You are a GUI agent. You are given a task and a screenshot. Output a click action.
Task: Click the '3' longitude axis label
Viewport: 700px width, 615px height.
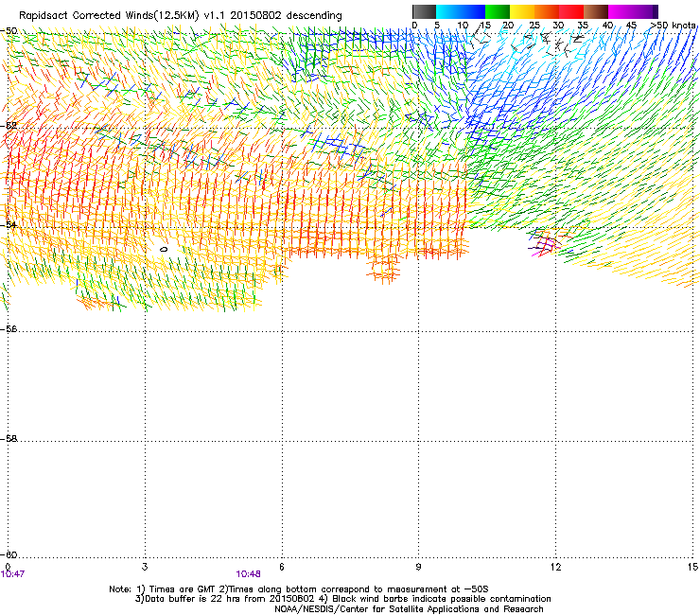click(x=145, y=567)
